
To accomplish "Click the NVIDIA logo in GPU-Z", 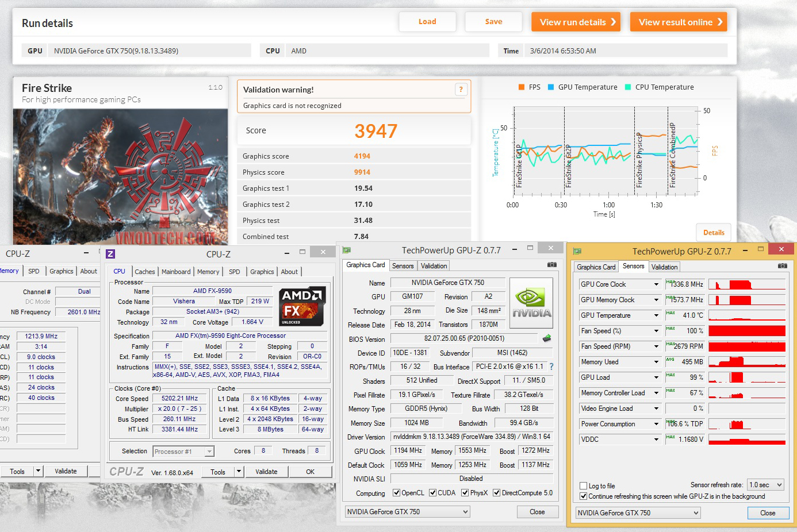I will pos(531,303).
